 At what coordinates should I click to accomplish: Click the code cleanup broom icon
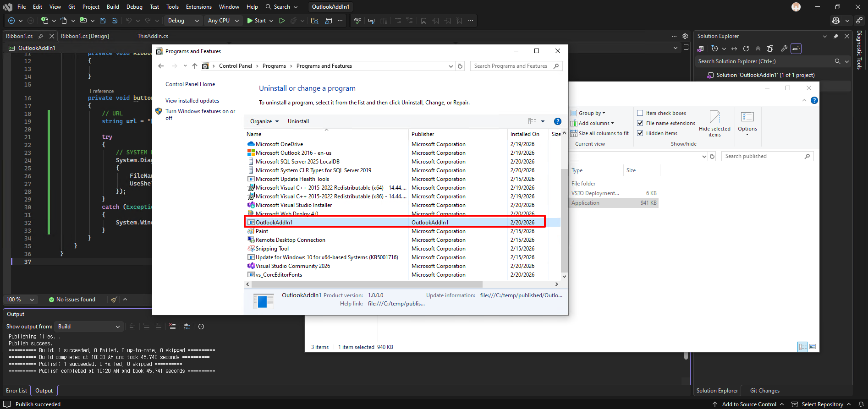click(114, 300)
